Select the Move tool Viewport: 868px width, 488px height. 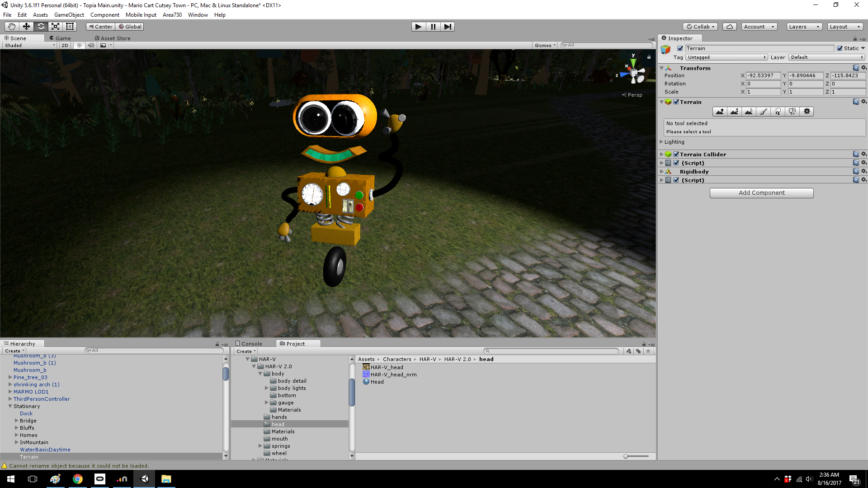click(26, 27)
